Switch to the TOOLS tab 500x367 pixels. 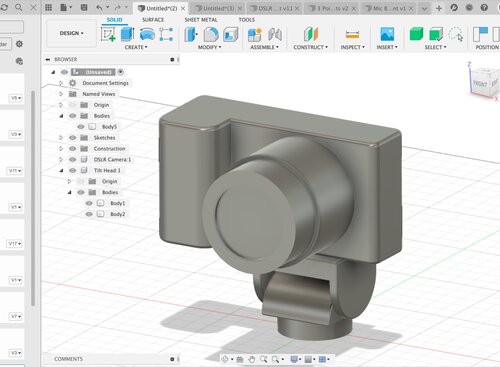click(247, 20)
